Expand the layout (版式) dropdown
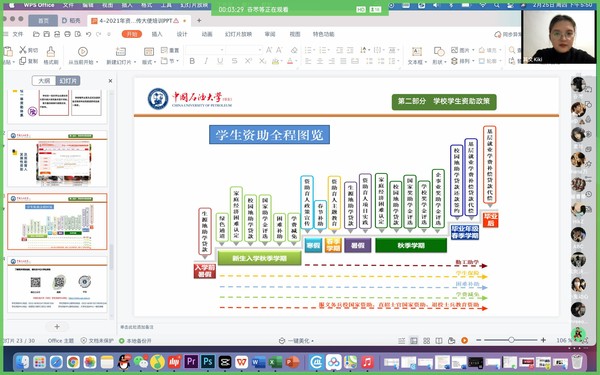Image resolution: width=600 pixels, height=375 pixels. [x=149, y=55]
